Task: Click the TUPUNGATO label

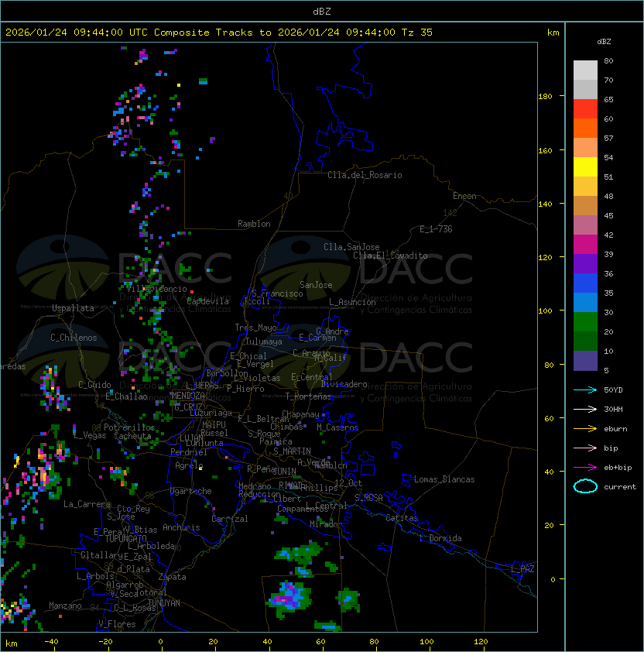Action: point(125,538)
